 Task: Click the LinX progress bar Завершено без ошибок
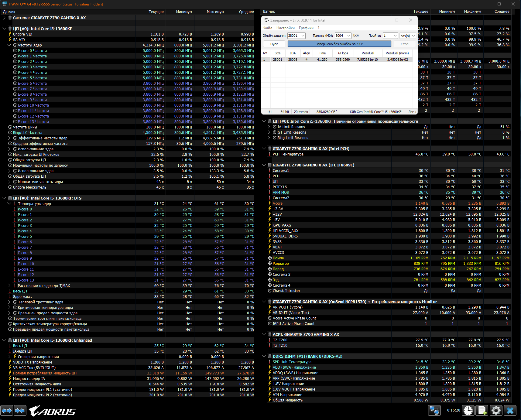(x=339, y=44)
